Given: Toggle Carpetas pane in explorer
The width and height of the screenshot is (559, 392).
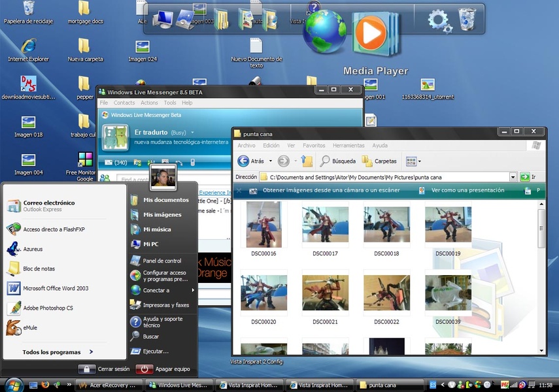Looking at the screenshot, I should (x=379, y=161).
